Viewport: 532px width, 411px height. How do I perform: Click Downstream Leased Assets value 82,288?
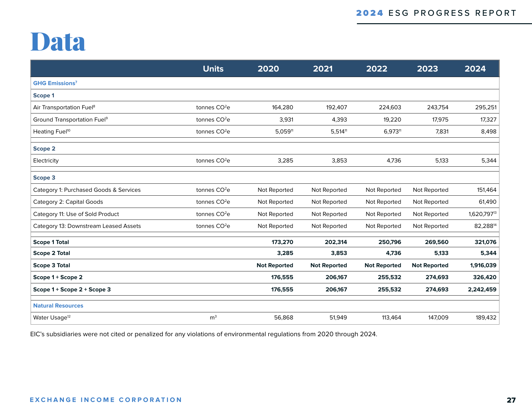click(x=485, y=226)
